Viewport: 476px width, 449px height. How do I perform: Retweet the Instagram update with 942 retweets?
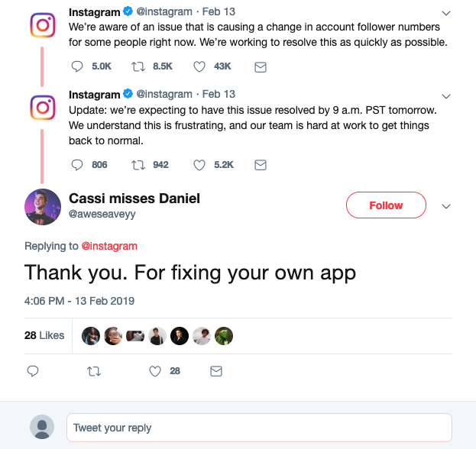click(138, 164)
